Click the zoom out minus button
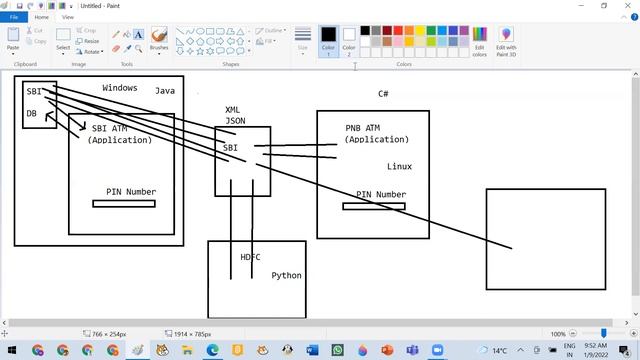640x360 pixels. [x=573, y=333]
